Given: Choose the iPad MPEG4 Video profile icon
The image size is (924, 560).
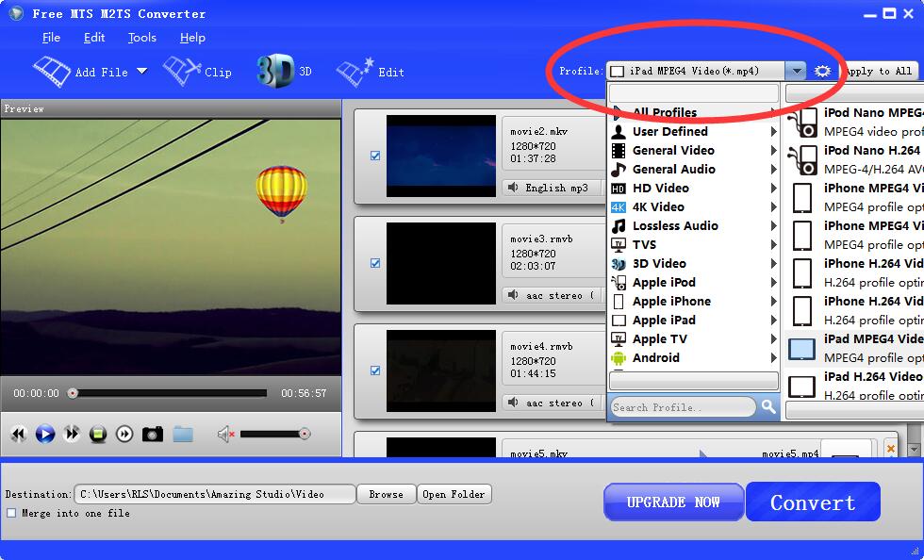Looking at the screenshot, I should point(802,349).
